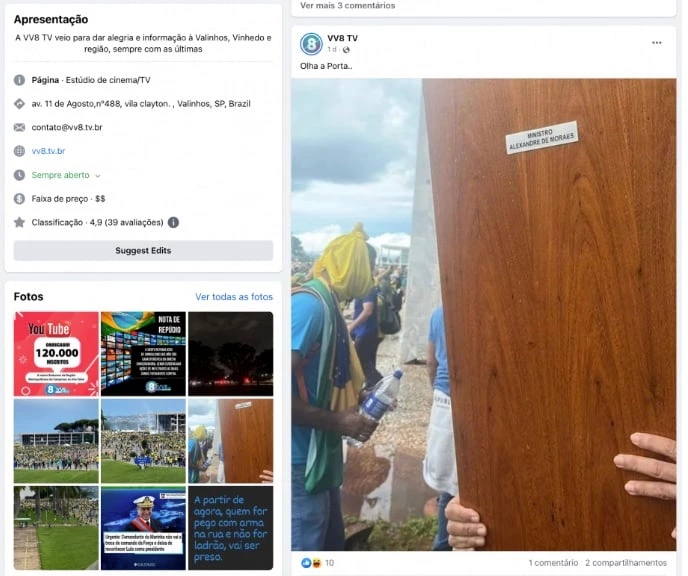Click the Suggest Edits button
The width and height of the screenshot is (688, 576).
(143, 250)
